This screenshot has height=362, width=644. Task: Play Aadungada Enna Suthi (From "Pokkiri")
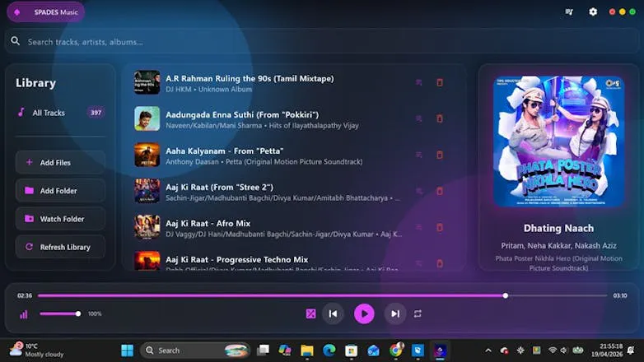click(242, 114)
